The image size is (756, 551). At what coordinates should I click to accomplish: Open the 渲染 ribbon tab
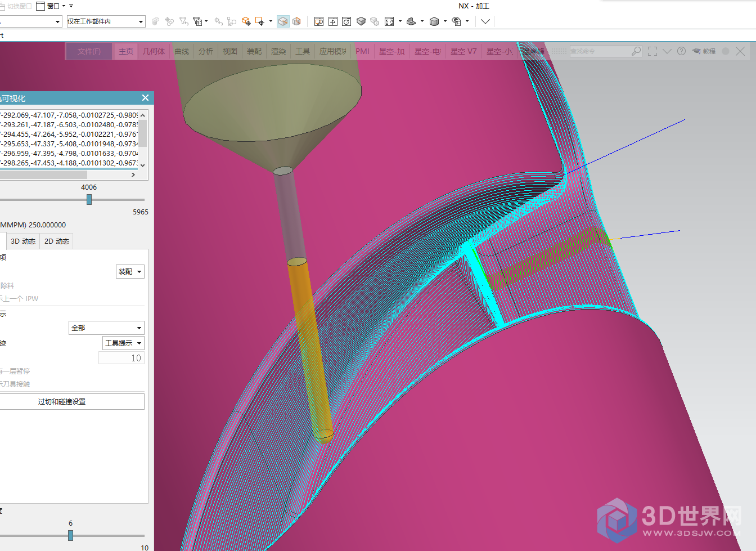pyautogui.click(x=278, y=51)
